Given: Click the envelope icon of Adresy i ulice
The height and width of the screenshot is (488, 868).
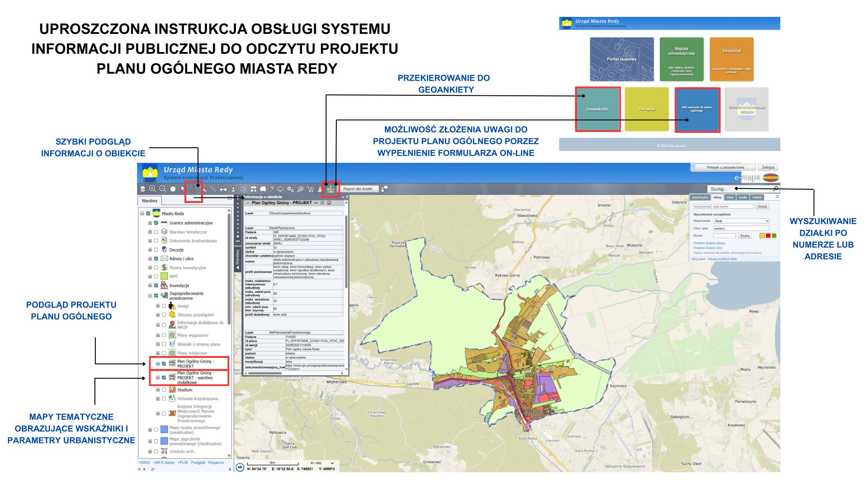Looking at the screenshot, I should pos(164,258).
